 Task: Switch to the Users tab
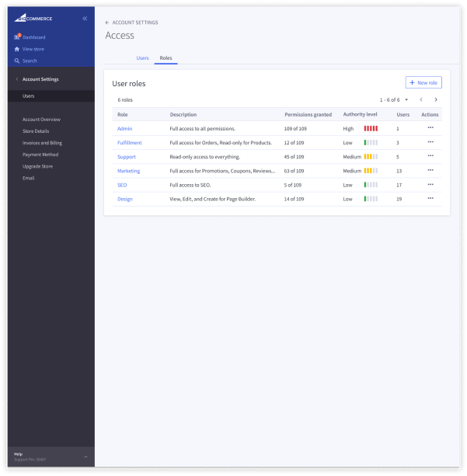click(142, 57)
